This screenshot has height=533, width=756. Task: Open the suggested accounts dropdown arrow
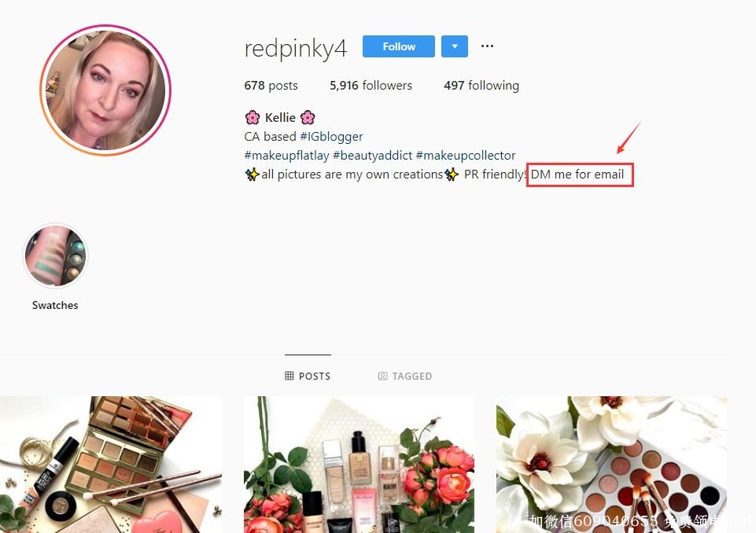[x=454, y=46]
